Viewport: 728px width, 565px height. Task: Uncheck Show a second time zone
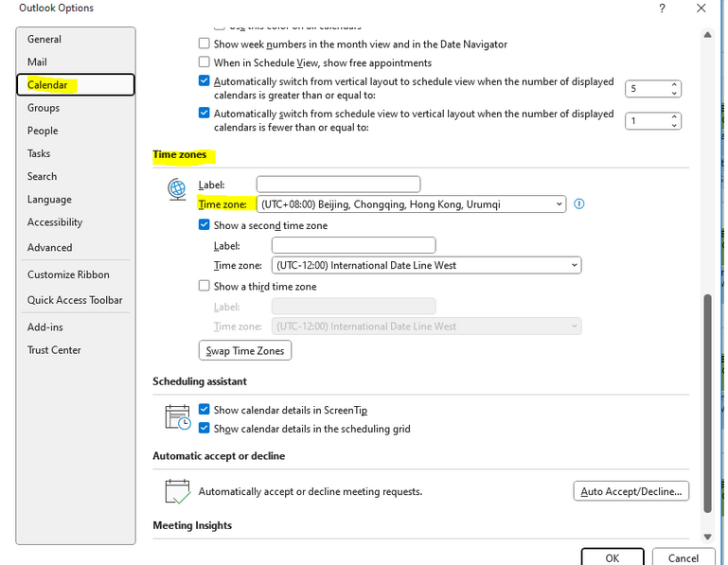point(204,224)
